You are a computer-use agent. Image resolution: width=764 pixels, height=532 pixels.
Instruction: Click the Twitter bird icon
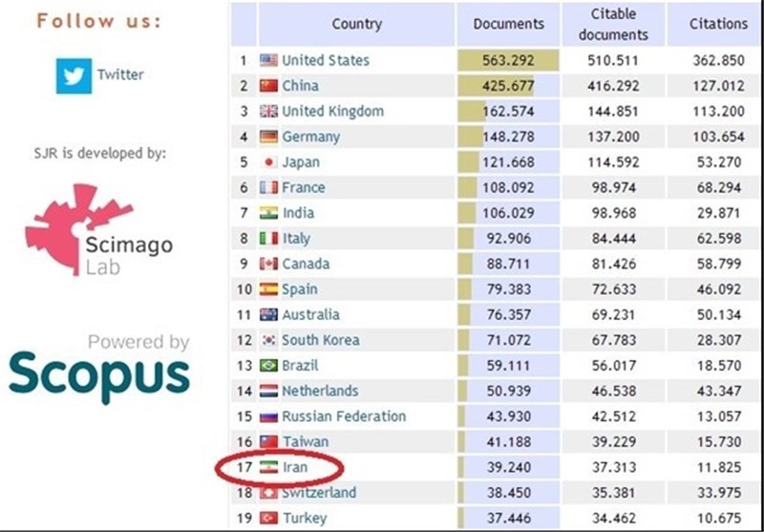point(74,75)
